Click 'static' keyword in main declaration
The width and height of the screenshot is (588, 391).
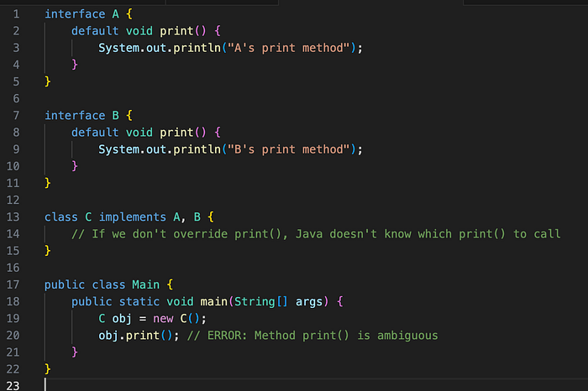point(139,301)
